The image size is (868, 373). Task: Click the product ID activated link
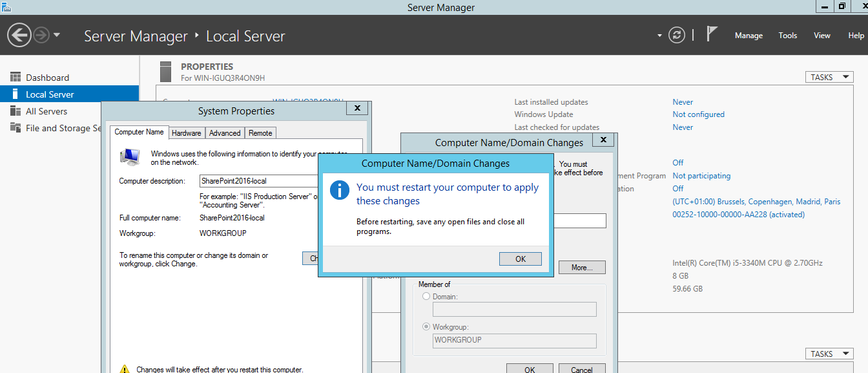(x=738, y=215)
